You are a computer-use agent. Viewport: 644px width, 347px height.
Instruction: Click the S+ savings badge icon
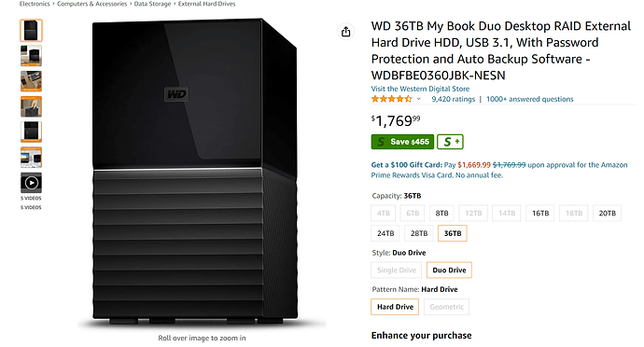coord(450,142)
